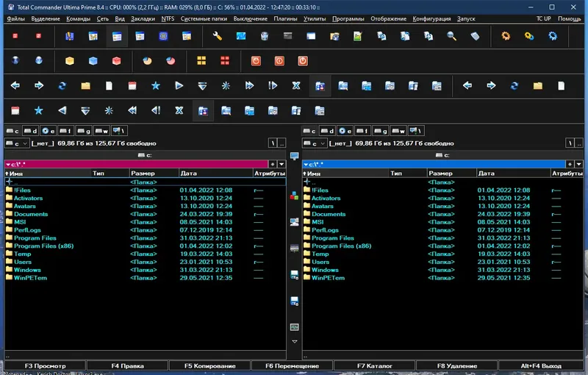
Task: Click the green notepad icon
Action: click(358, 36)
